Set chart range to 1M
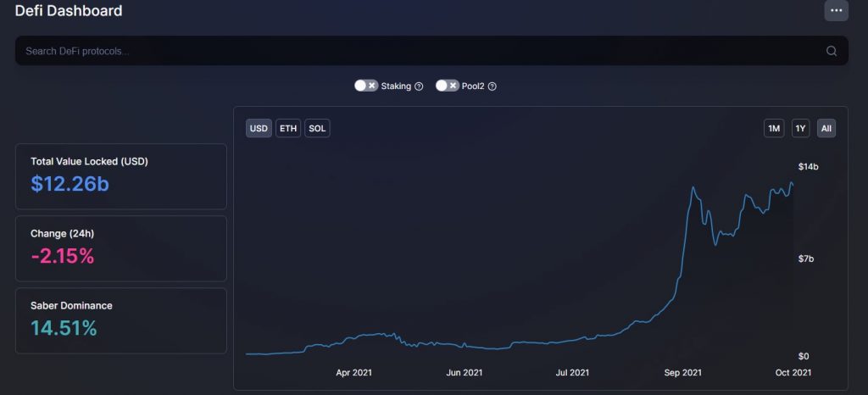 click(774, 129)
